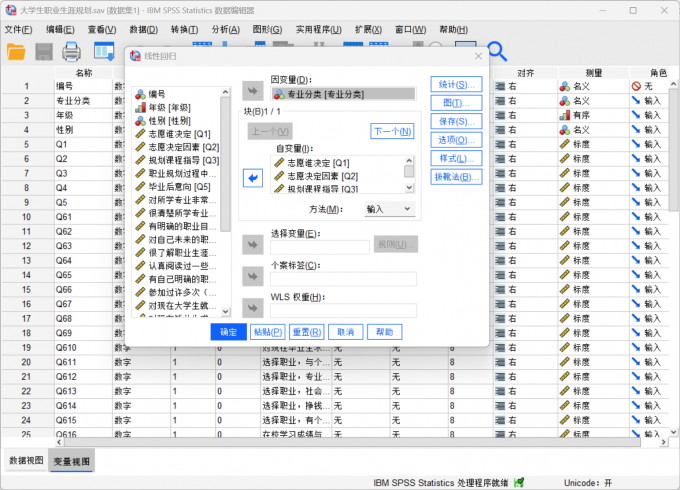Click the 统计(S)... button

(x=456, y=84)
